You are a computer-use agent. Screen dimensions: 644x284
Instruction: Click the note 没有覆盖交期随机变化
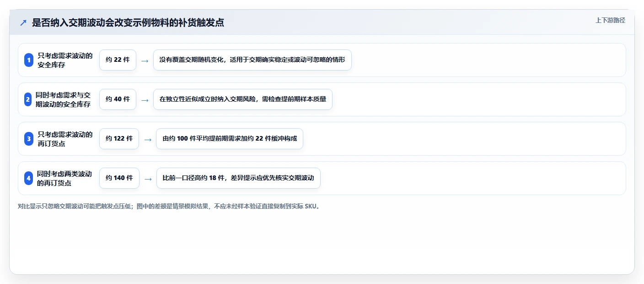[x=252, y=60]
